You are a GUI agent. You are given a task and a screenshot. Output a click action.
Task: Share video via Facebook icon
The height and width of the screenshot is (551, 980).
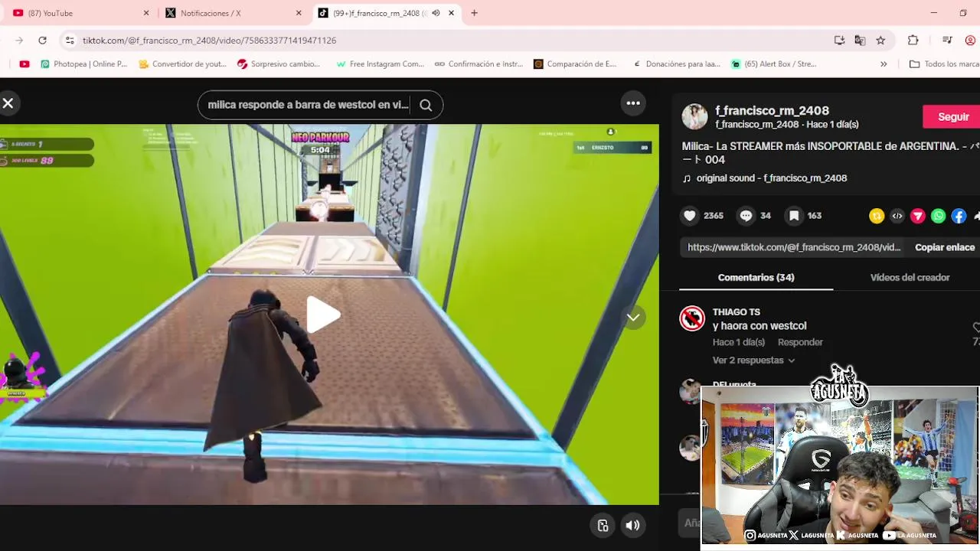959,217
